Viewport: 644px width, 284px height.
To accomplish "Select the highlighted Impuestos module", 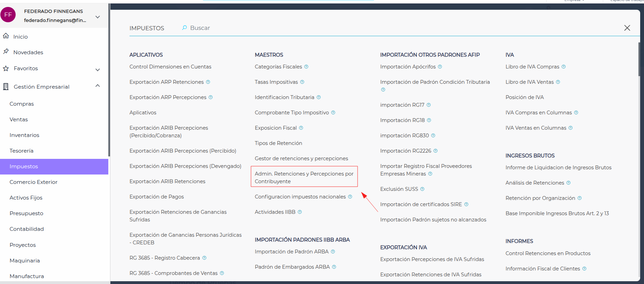I will point(54,167).
